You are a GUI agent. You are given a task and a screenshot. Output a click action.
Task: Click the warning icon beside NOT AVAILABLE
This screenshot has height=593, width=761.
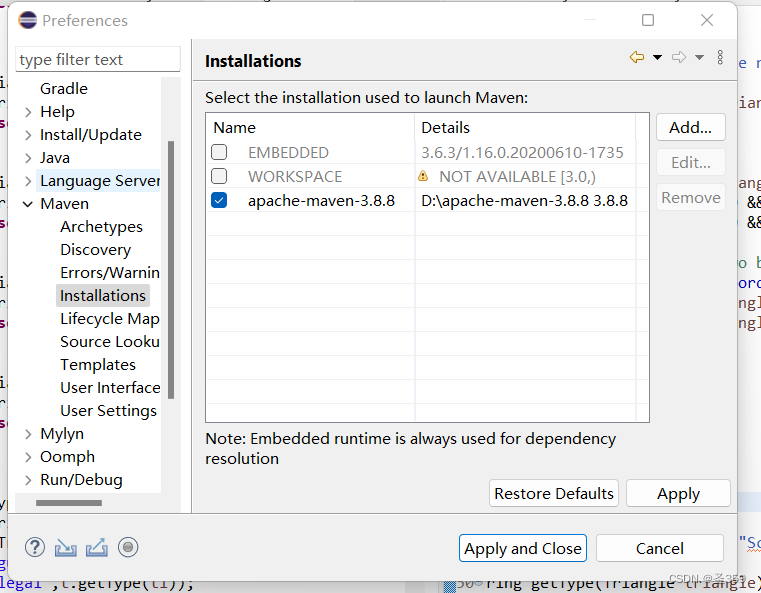coord(423,176)
